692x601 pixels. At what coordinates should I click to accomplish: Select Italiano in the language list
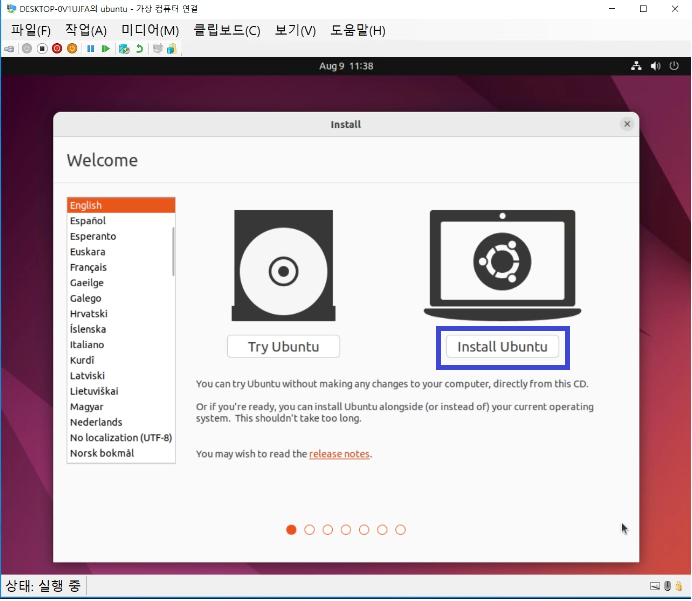[x=121, y=345]
